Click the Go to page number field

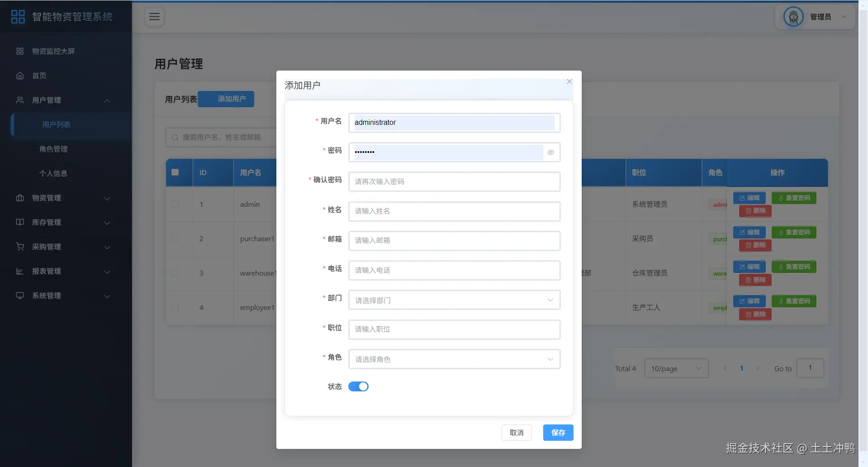tap(810, 368)
